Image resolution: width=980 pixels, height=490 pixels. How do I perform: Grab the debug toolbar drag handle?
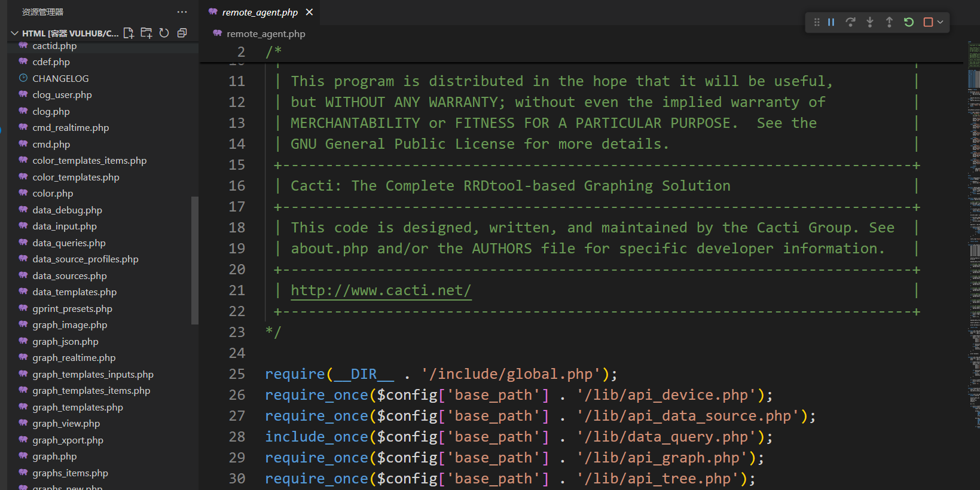coord(817,22)
